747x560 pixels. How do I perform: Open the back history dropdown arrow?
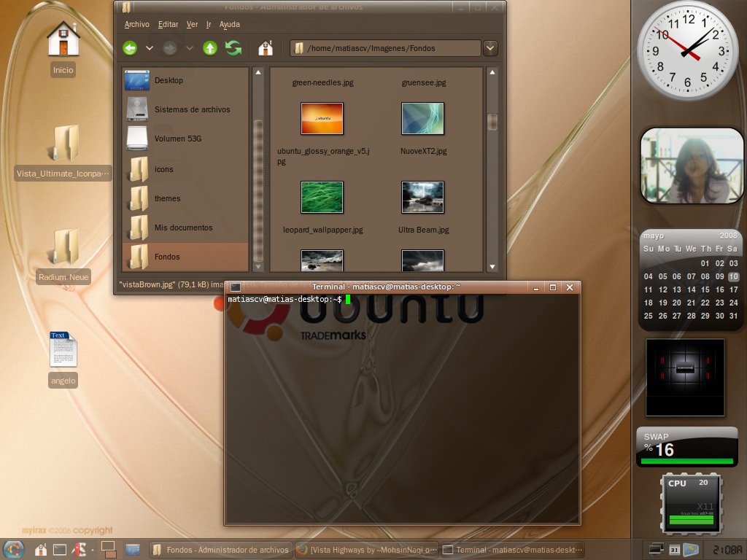149,48
